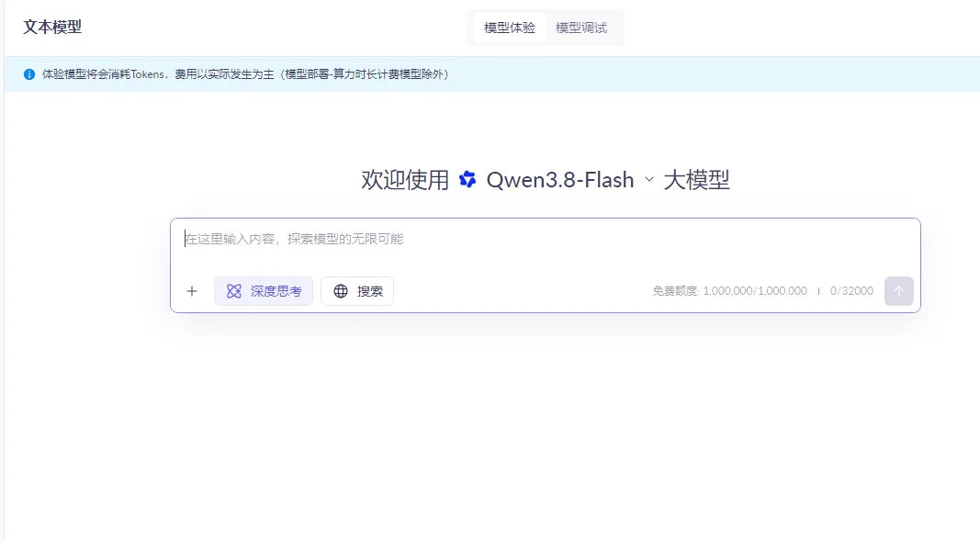This screenshot has width=980, height=540.
Task: Click the prompt input field
Action: coord(545,240)
